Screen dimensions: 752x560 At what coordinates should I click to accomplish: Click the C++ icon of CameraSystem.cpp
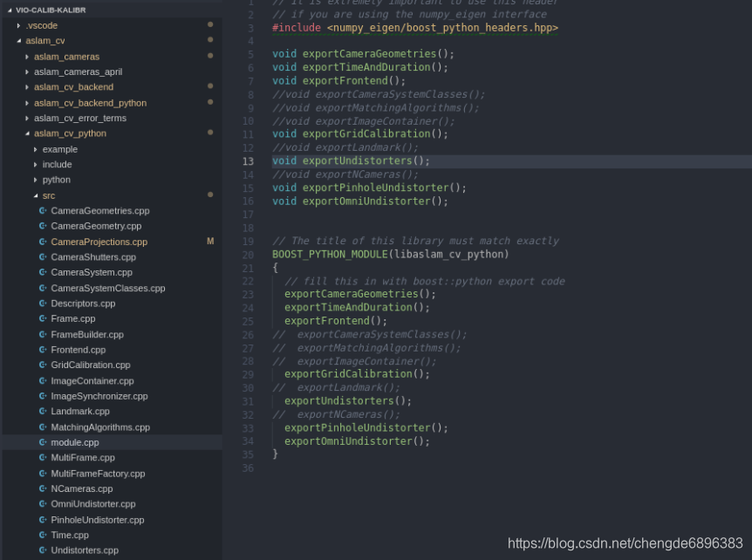pyautogui.click(x=43, y=272)
